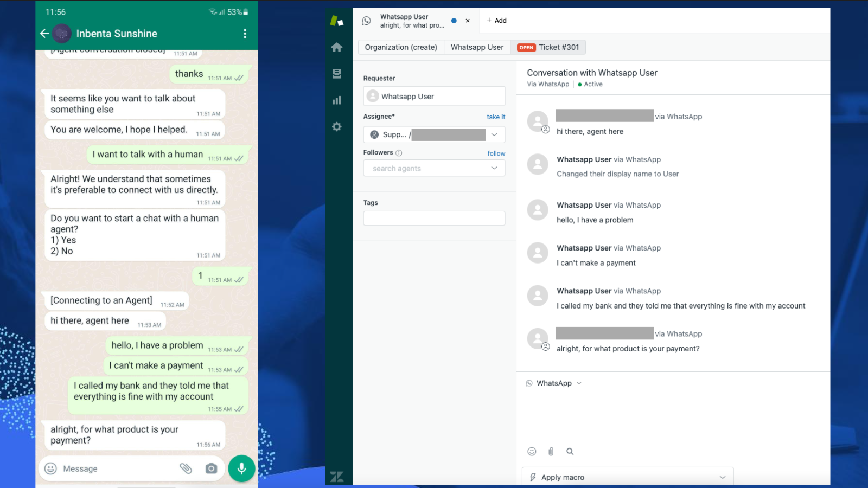Open the Reporting bar chart icon
Image resolution: width=868 pixels, height=488 pixels.
[x=337, y=100]
